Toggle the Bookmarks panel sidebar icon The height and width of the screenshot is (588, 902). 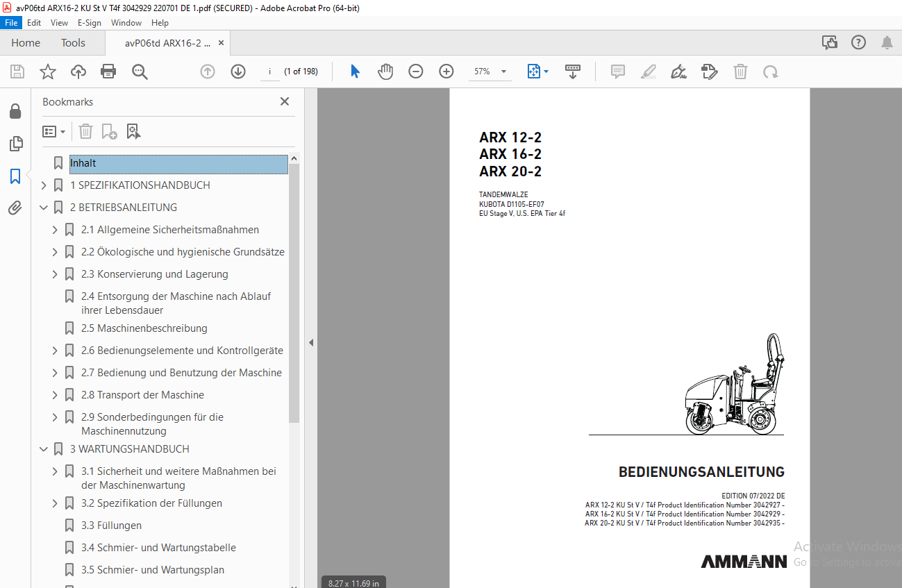[x=15, y=176]
